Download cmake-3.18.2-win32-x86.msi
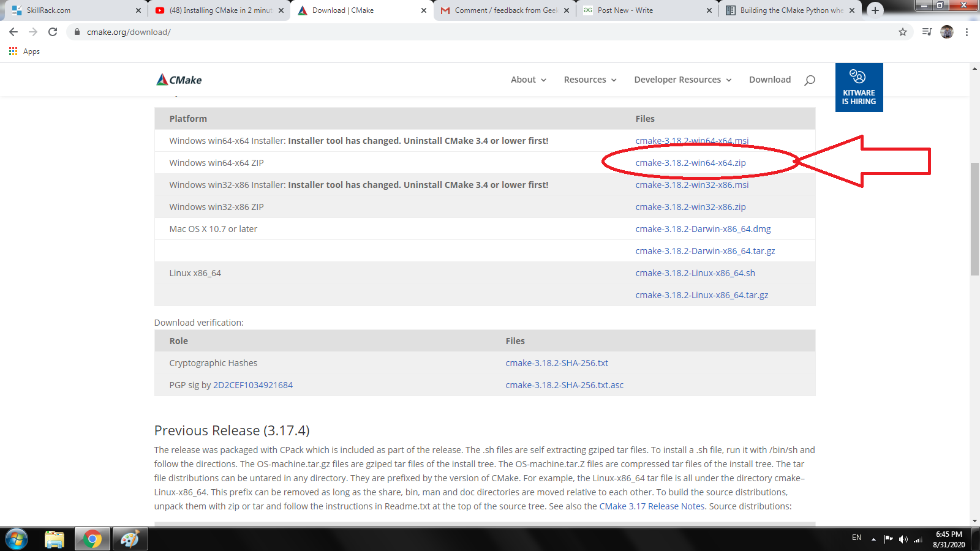Image resolution: width=980 pixels, height=551 pixels. click(x=692, y=185)
